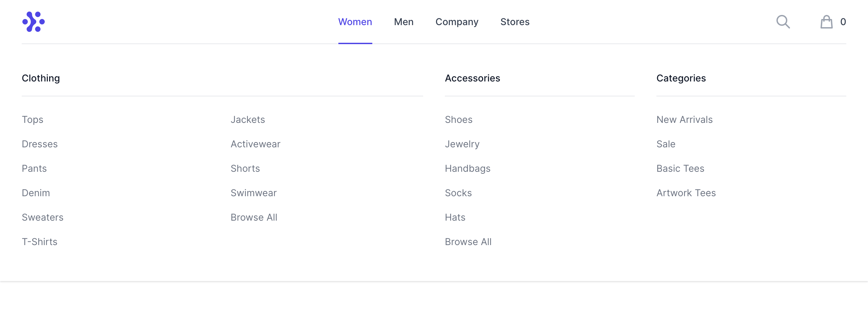Open the Jackets link

tap(248, 119)
